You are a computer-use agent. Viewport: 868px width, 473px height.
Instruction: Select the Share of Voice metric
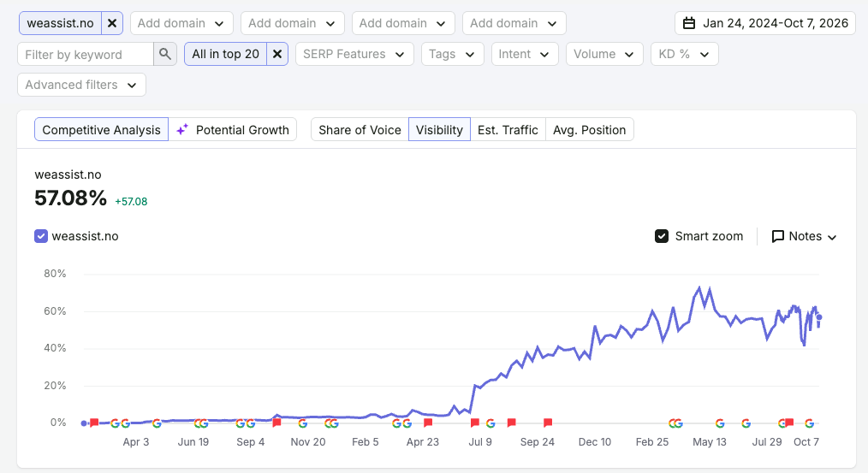(360, 129)
